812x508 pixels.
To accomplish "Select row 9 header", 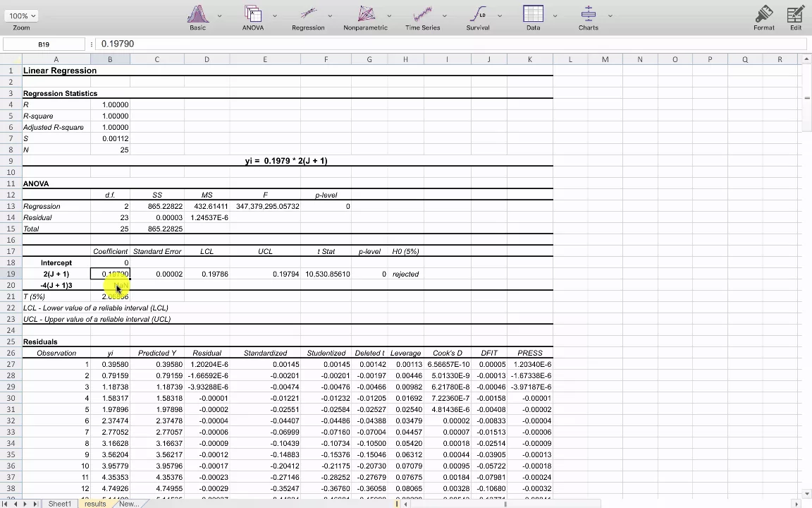I will click(11, 161).
